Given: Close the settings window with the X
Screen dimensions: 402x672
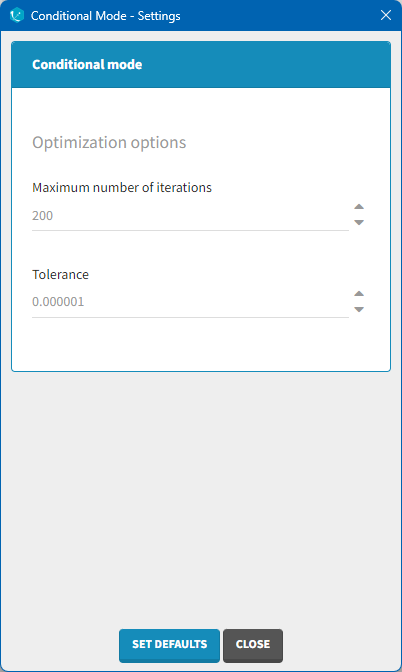Looking at the screenshot, I should click(x=386, y=15).
